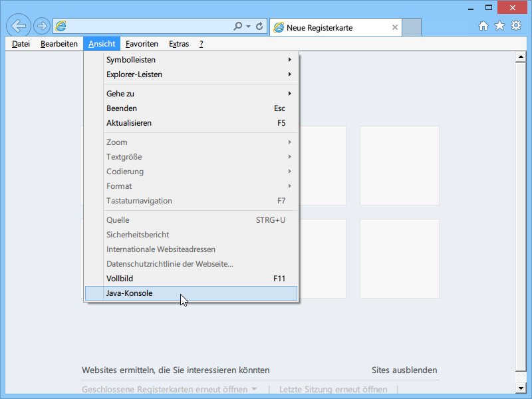
Task: Open a new blank tab button
Action: 412,27
